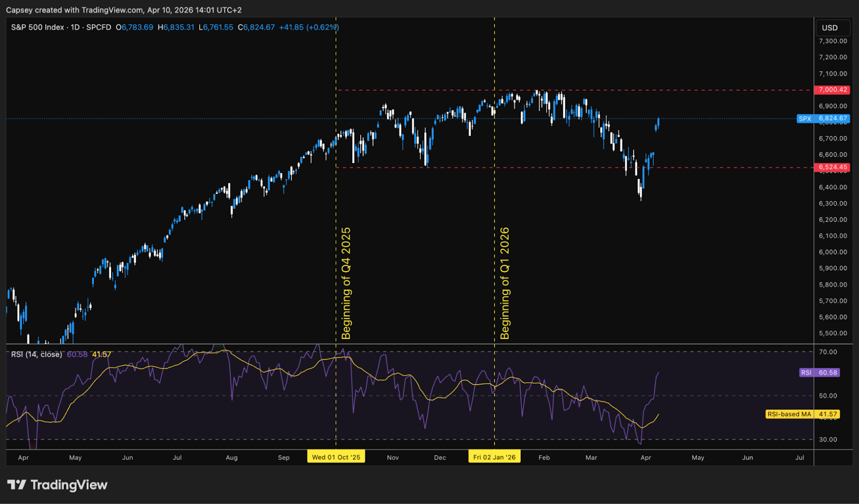Select the Apr label on the time axis
This screenshot has height=504, width=859.
pos(23,457)
